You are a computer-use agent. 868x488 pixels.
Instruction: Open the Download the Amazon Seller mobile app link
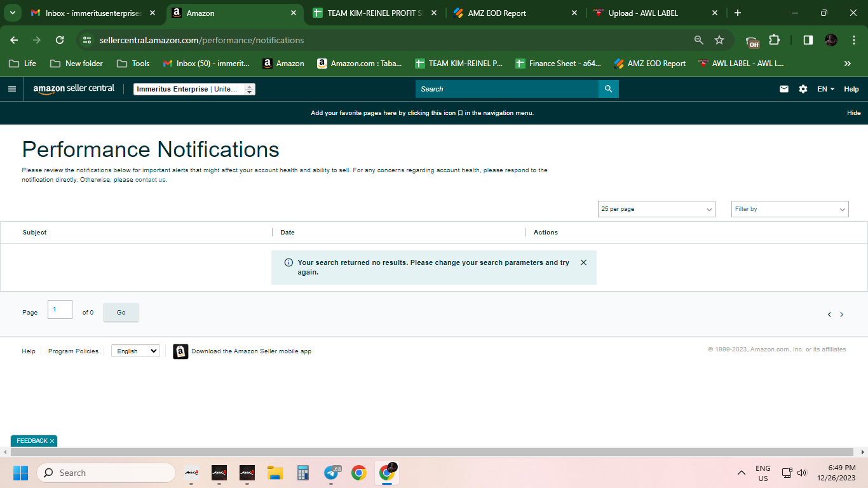pyautogui.click(x=252, y=351)
